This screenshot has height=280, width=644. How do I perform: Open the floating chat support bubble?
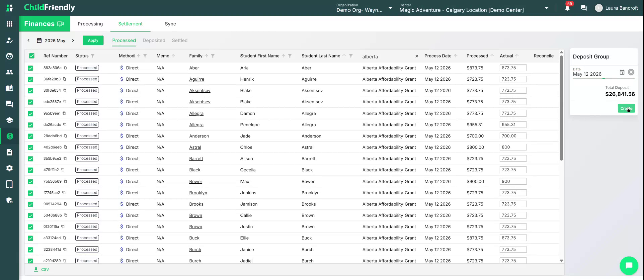pos(629,266)
